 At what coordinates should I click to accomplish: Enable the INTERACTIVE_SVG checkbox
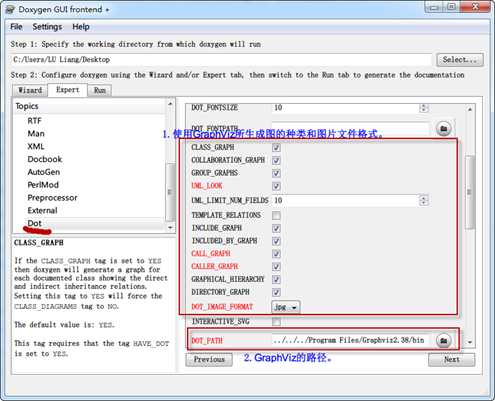click(x=276, y=322)
